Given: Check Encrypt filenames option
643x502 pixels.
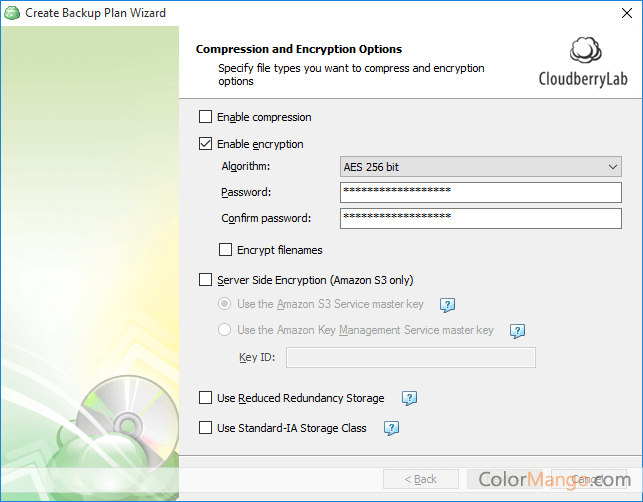Looking at the screenshot, I should pos(225,249).
